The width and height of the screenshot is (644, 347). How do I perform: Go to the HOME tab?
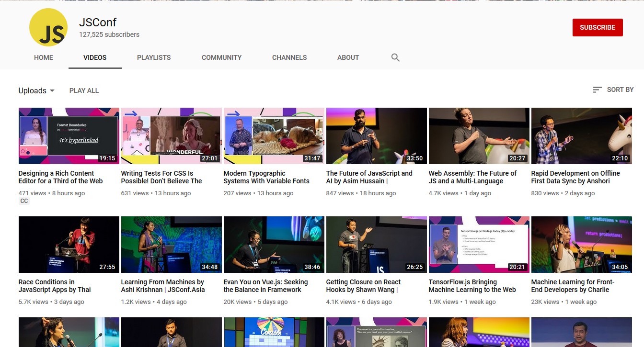point(44,57)
